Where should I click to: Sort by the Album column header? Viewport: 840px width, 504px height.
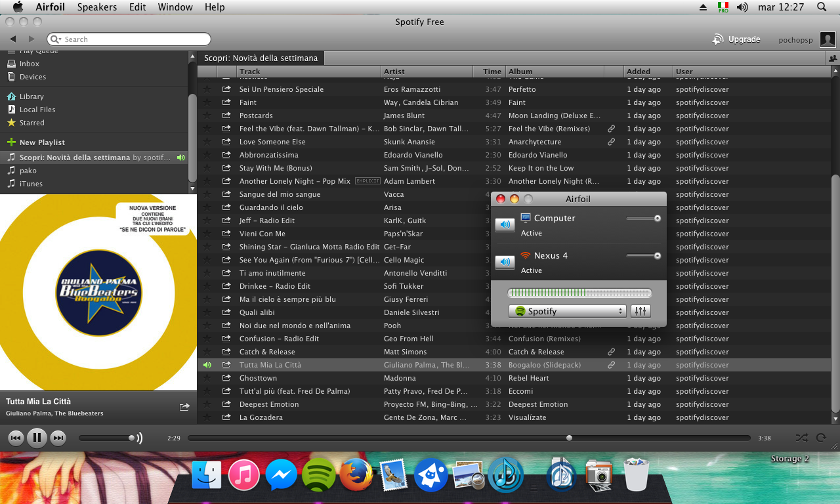[555, 72]
